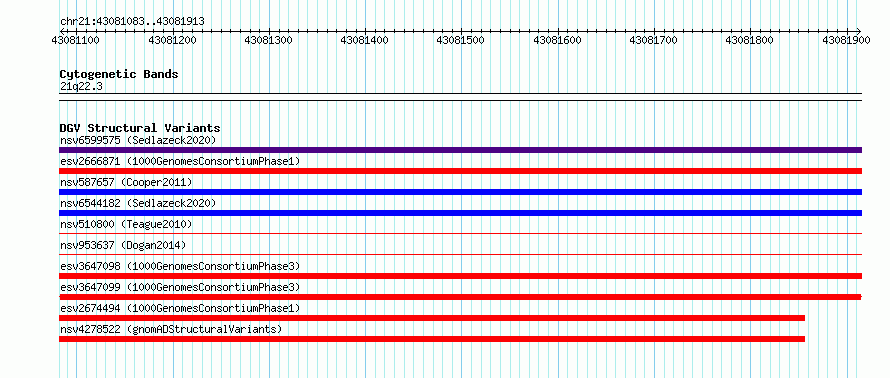Screen dimensions: 890x378
Task: Click the red esv2666871 variant bar
Action: (x=460, y=171)
